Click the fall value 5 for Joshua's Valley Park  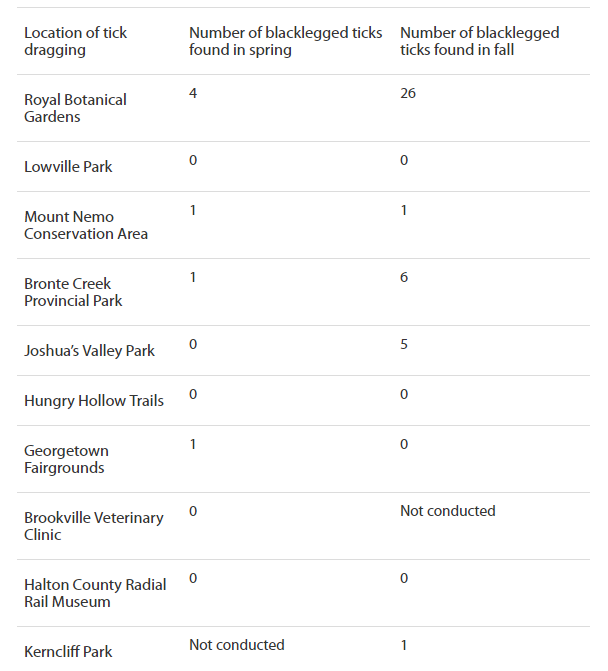click(404, 344)
